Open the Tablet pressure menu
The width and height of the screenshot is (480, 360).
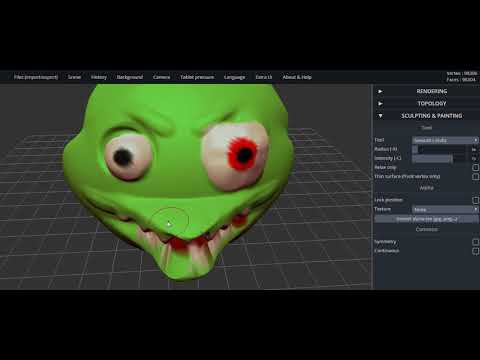(x=197, y=77)
